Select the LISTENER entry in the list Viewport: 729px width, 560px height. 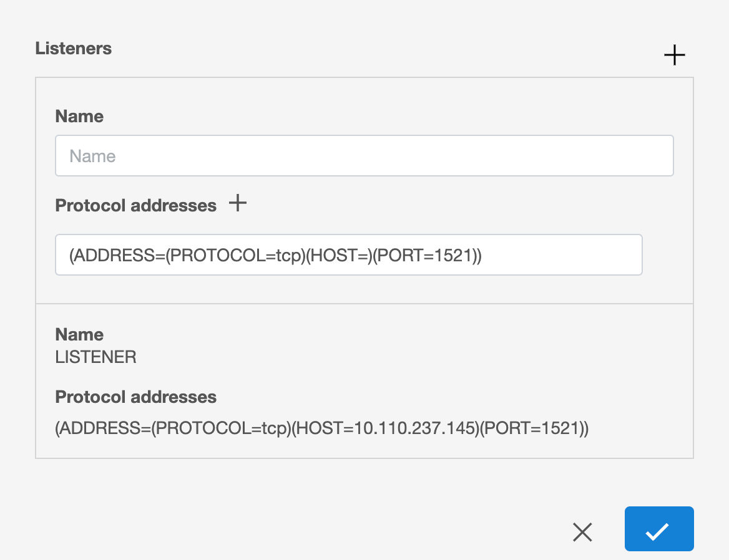click(95, 357)
